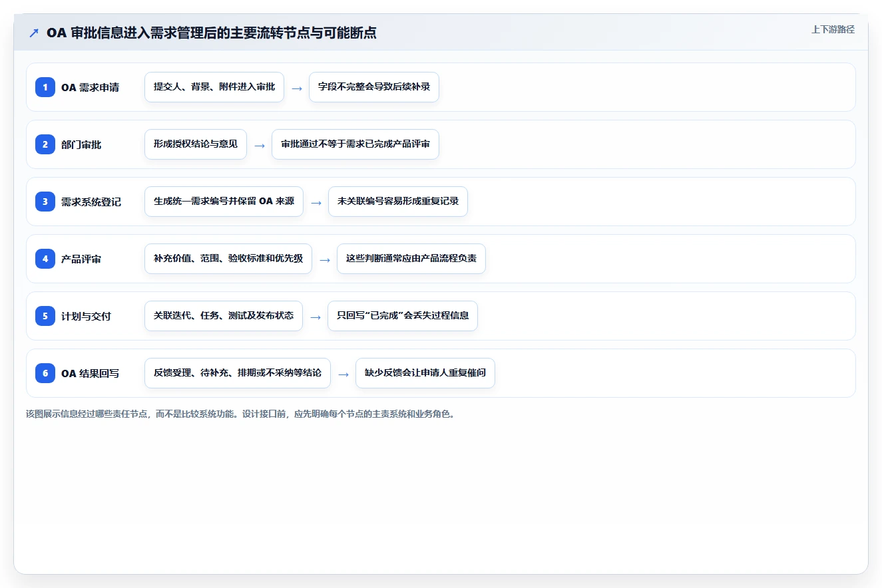The image size is (882, 588).
Task: Select the 只回写“已完成”会丢失过程信息 box
Action: (x=403, y=316)
